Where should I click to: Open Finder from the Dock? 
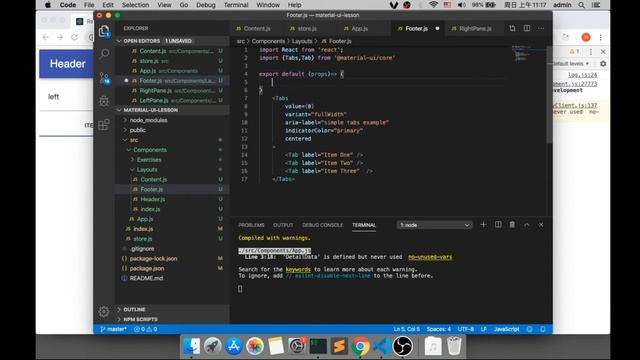[191, 347]
